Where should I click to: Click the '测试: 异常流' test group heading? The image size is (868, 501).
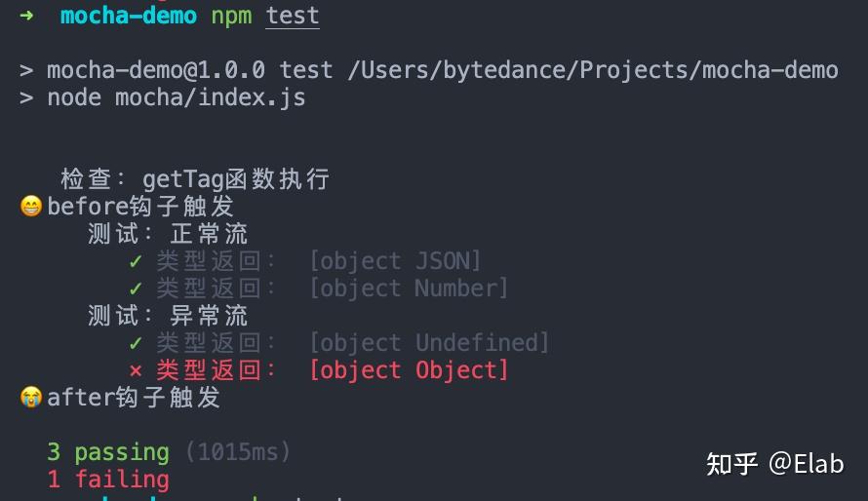click(168, 316)
